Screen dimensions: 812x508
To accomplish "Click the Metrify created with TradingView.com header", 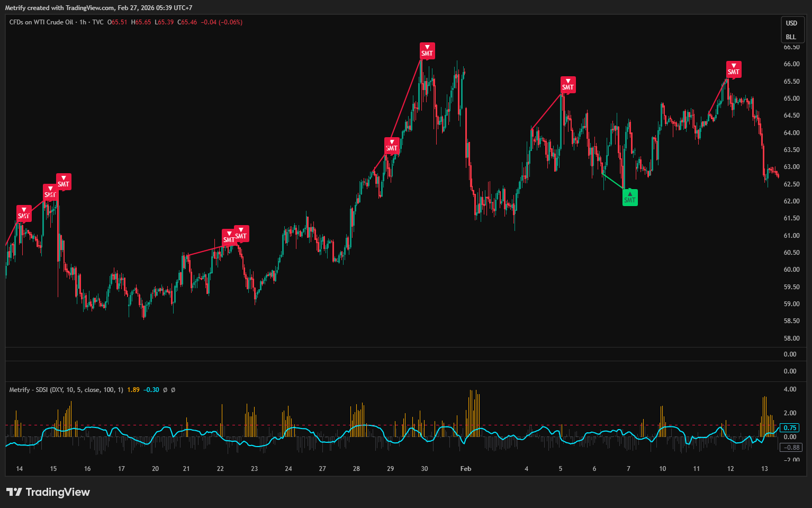I will click(98, 8).
